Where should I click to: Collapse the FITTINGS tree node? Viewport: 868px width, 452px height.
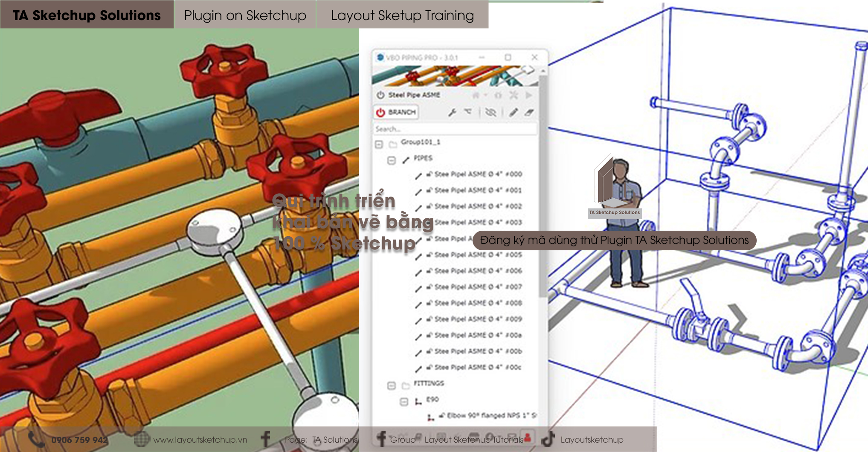391,385
